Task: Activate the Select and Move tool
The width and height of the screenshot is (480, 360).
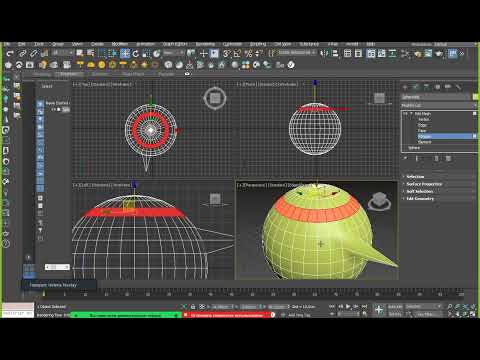Action: pyautogui.click(x=125, y=53)
